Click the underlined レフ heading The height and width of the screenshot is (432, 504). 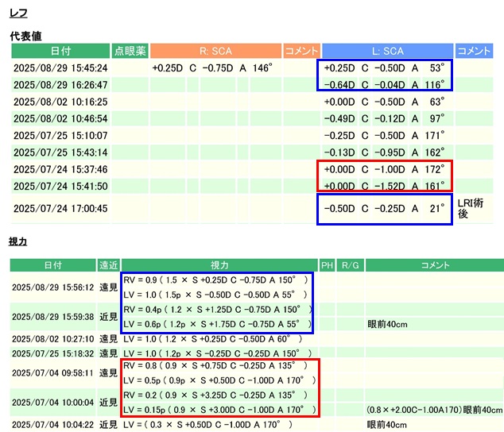pos(18,13)
